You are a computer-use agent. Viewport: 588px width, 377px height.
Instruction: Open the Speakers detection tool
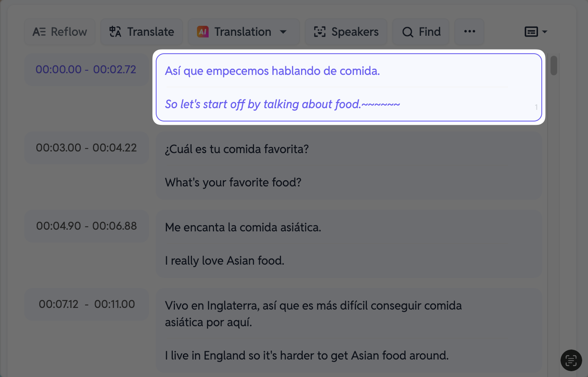pos(346,32)
